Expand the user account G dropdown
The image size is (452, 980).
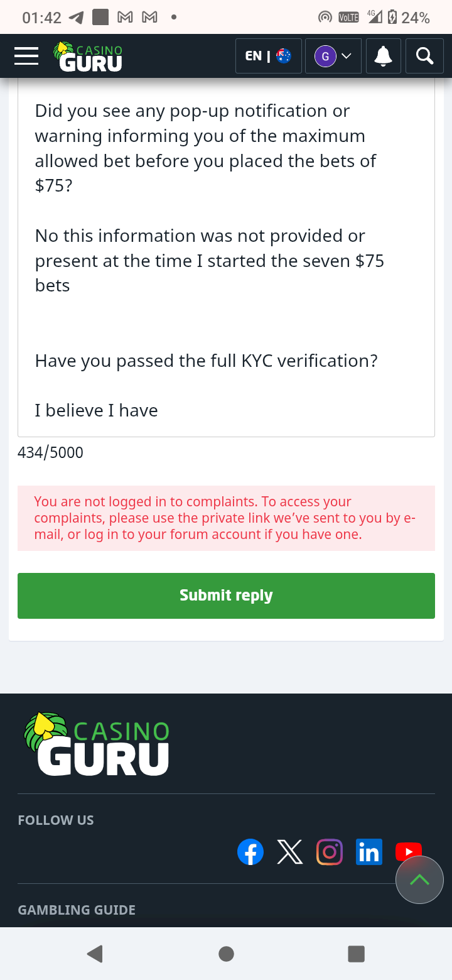tap(333, 56)
